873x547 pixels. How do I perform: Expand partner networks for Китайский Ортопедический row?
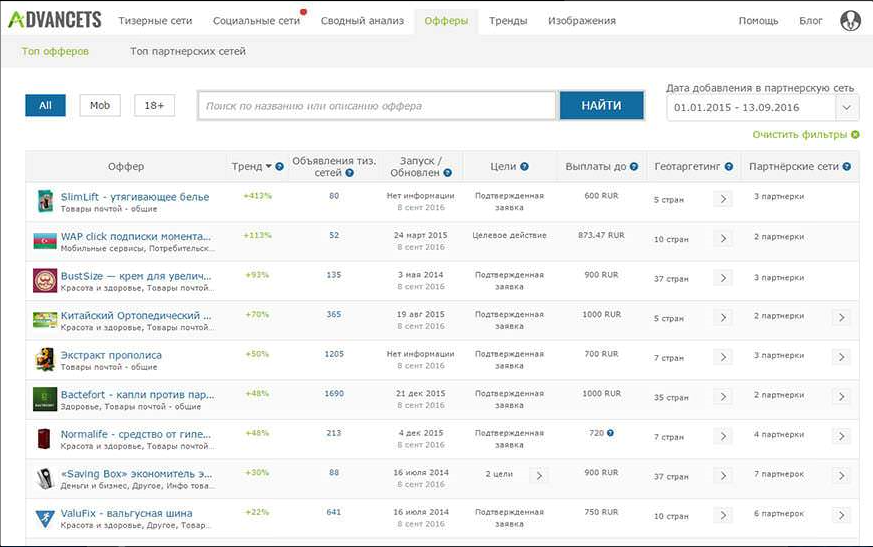pos(841,318)
